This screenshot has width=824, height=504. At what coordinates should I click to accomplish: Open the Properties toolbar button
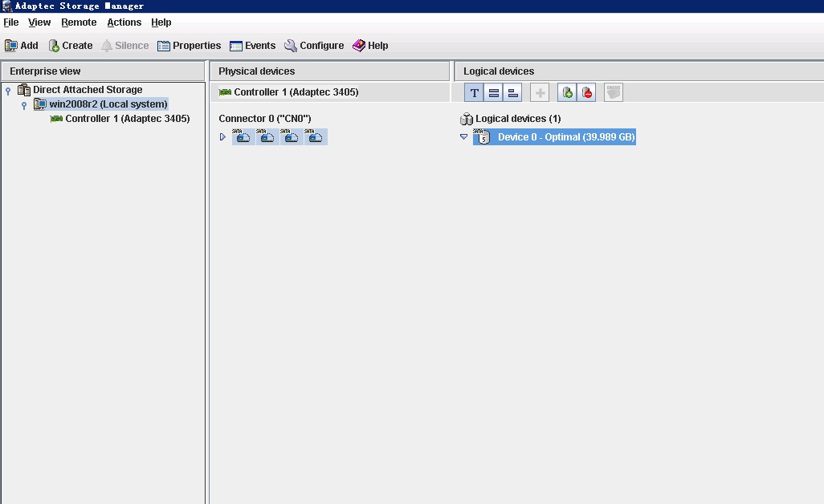pyautogui.click(x=189, y=46)
